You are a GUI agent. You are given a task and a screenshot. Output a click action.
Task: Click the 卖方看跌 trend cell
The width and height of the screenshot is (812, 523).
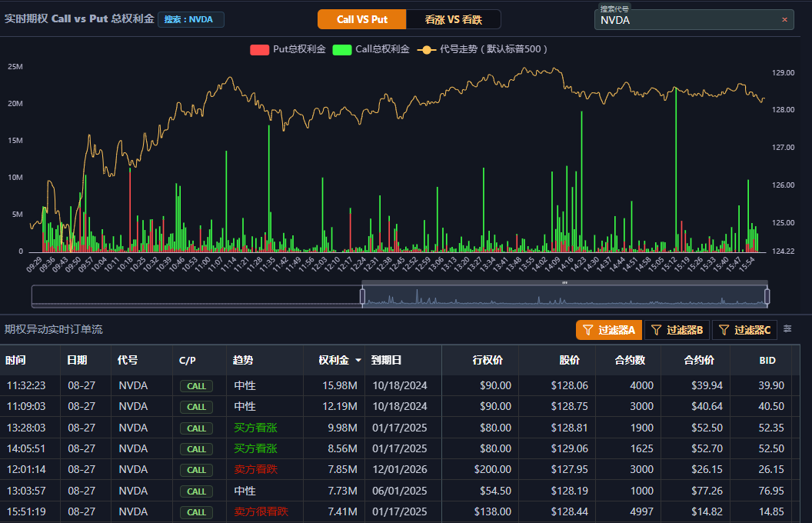click(255, 469)
